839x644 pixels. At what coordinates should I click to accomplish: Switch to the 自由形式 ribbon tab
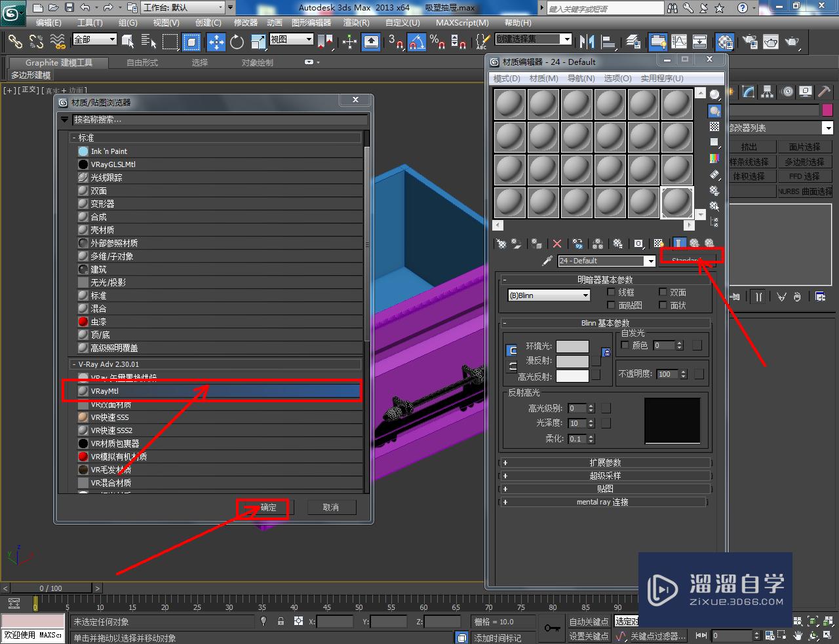(x=142, y=63)
